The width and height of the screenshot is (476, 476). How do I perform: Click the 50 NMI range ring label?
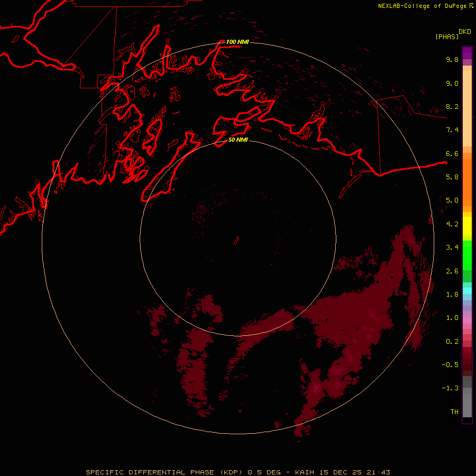click(238, 140)
